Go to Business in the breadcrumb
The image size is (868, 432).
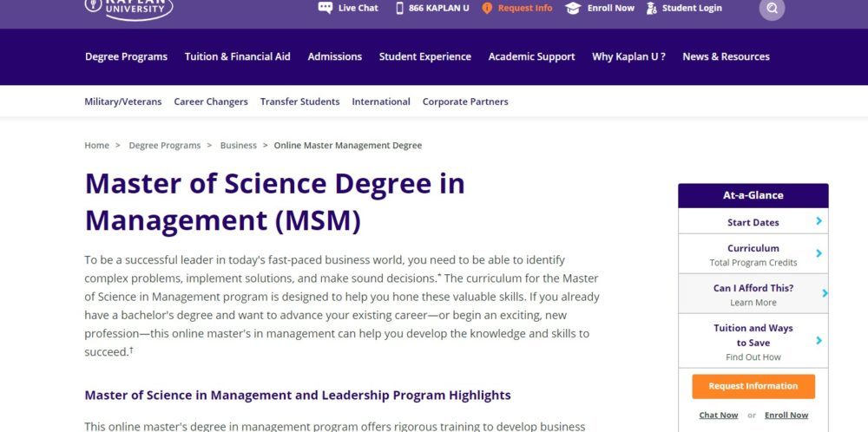tap(238, 146)
